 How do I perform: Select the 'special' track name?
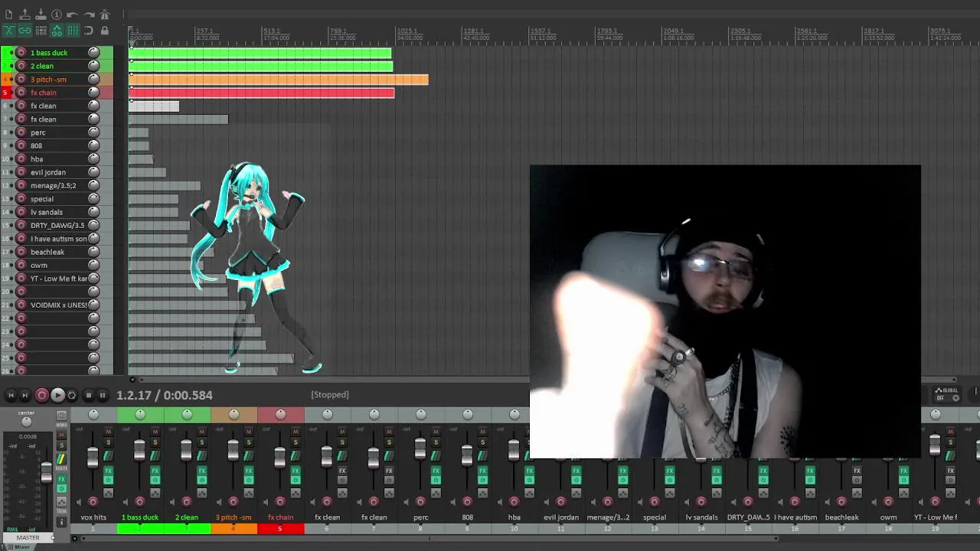(x=42, y=199)
